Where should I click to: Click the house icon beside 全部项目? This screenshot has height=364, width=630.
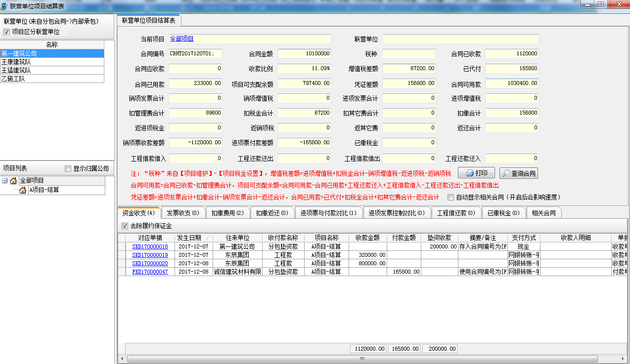click(13, 181)
